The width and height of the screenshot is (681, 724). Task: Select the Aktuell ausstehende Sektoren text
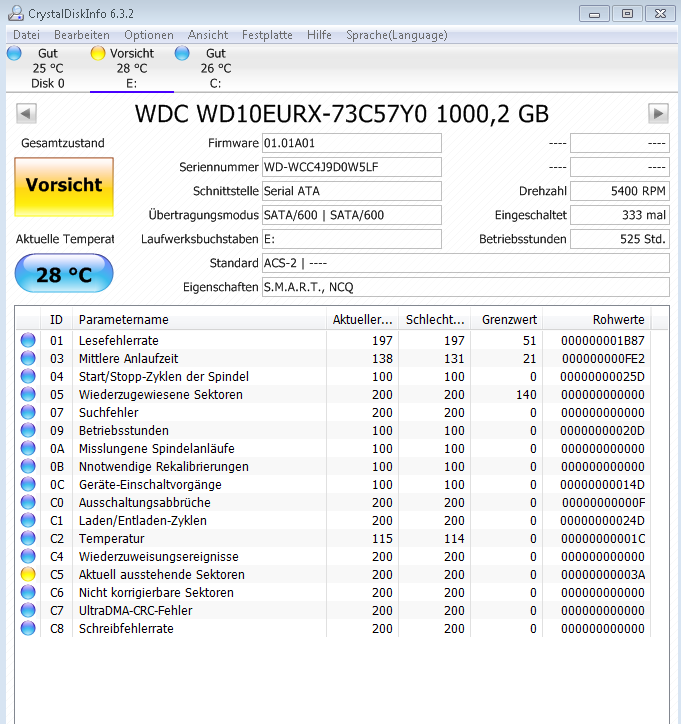[x=162, y=575]
